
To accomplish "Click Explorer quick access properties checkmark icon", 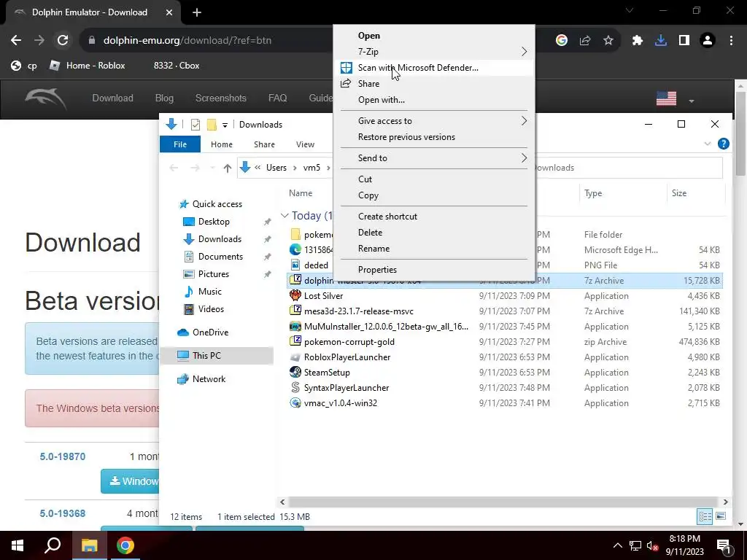I will click(196, 125).
